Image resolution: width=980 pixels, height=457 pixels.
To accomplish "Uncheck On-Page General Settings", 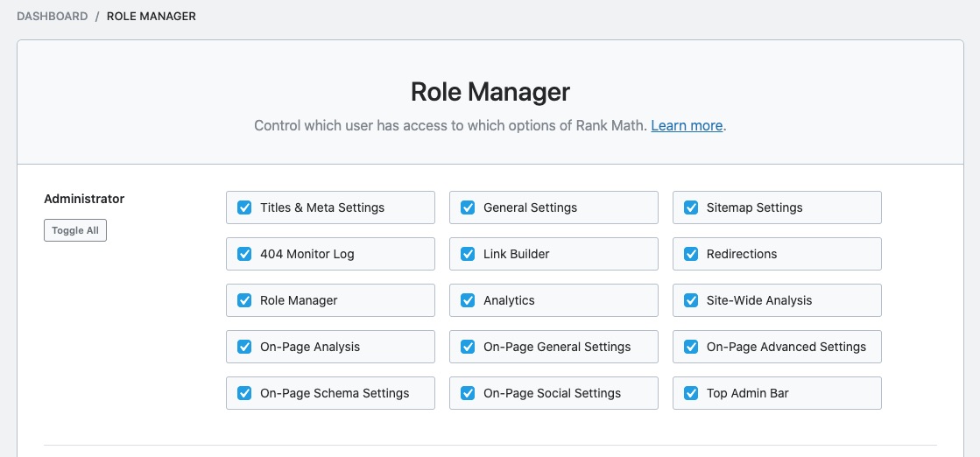I will click(x=468, y=347).
